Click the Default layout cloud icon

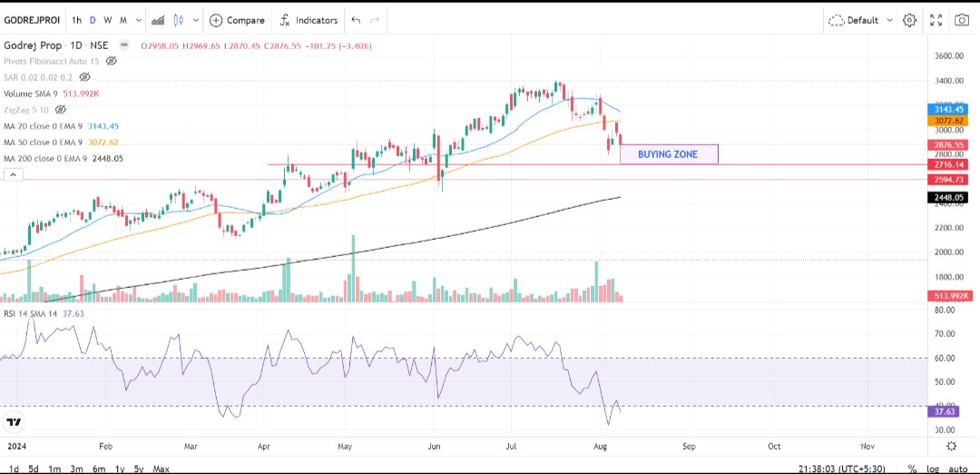836,20
